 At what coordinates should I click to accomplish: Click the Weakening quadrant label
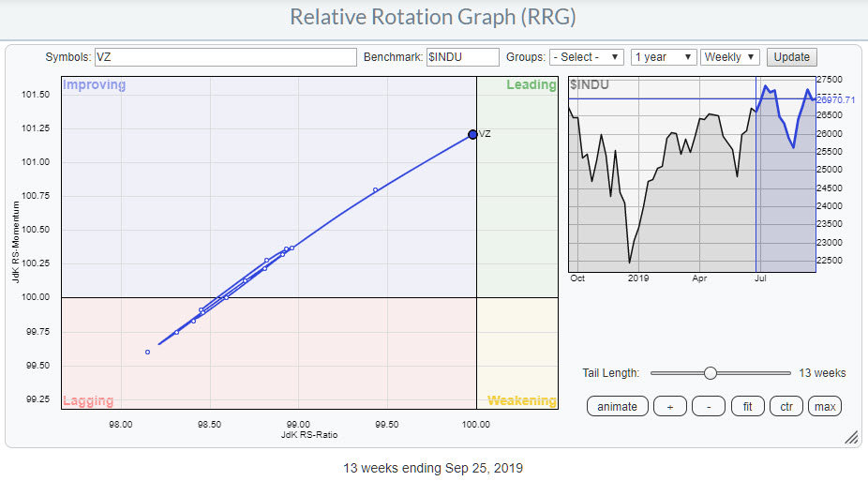(521, 400)
